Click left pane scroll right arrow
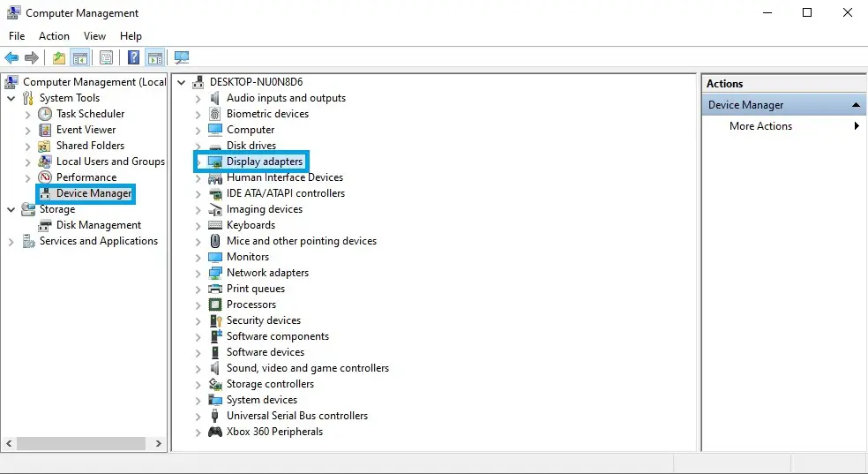 tap(158, 443)
